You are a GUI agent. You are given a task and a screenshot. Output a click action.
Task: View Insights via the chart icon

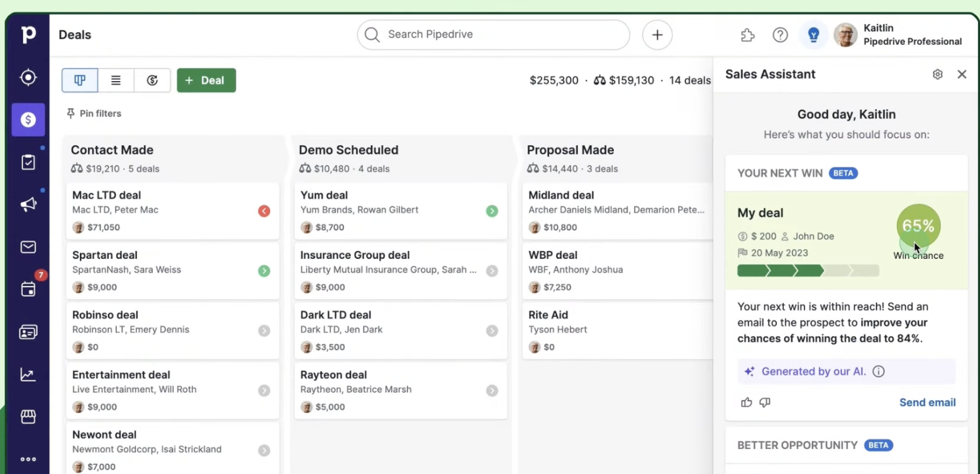tap(28, 374)
